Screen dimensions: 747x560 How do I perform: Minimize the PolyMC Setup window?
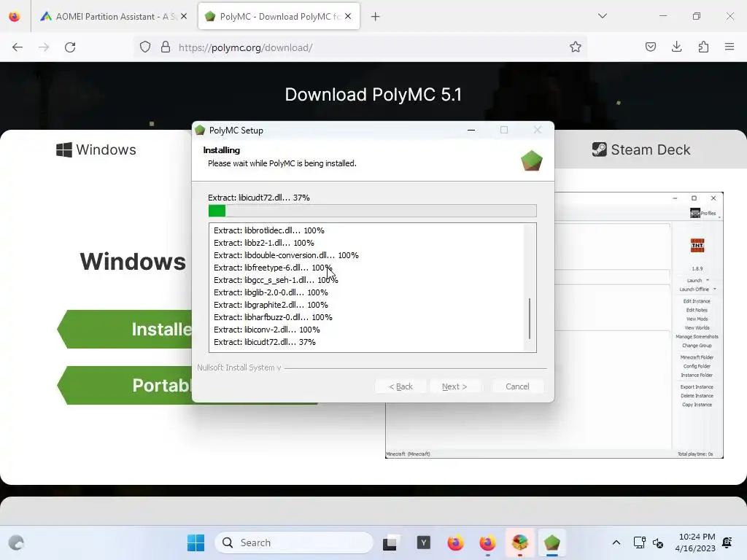click(x=471, y=130)
